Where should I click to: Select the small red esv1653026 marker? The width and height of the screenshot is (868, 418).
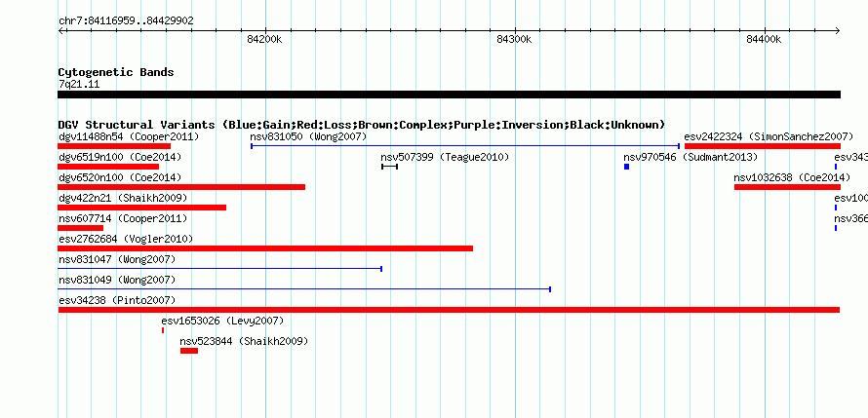[x=163, y=330]
